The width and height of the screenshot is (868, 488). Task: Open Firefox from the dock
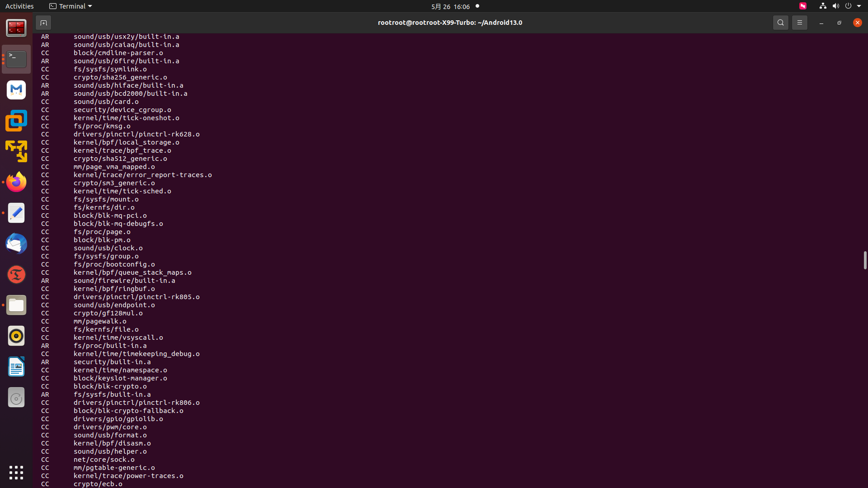[16, 182]
